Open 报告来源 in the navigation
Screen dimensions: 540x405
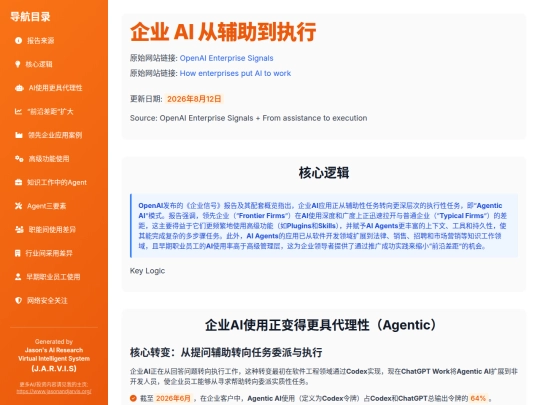(x=41, y=41)
